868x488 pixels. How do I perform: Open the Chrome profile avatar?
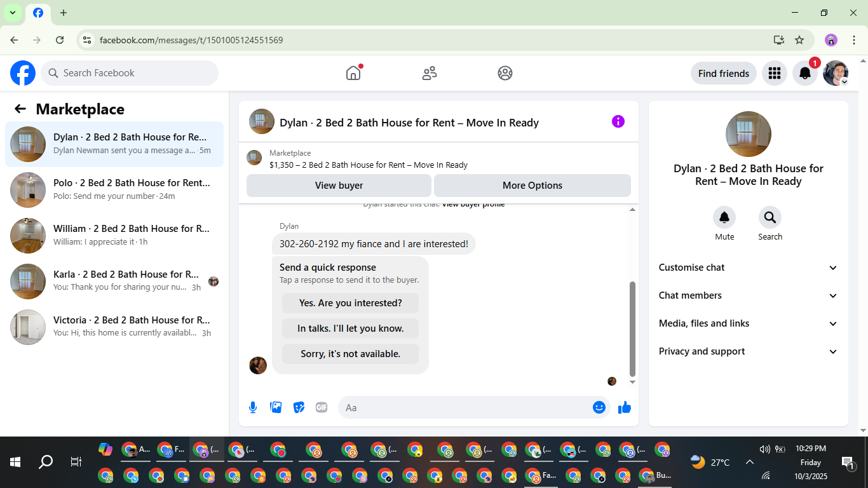pos(831,40)
